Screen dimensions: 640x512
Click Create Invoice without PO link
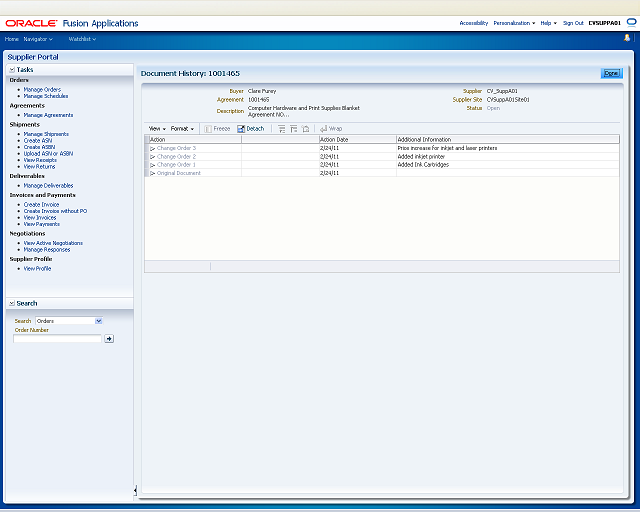click(55, 211)
